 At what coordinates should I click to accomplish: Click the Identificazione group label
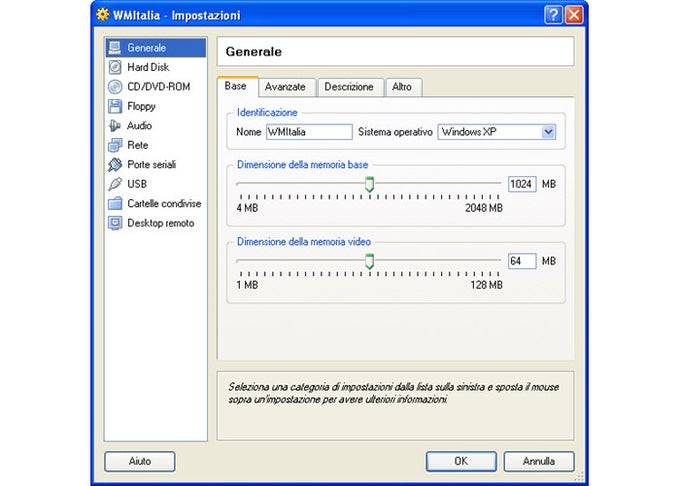(267, 113)
